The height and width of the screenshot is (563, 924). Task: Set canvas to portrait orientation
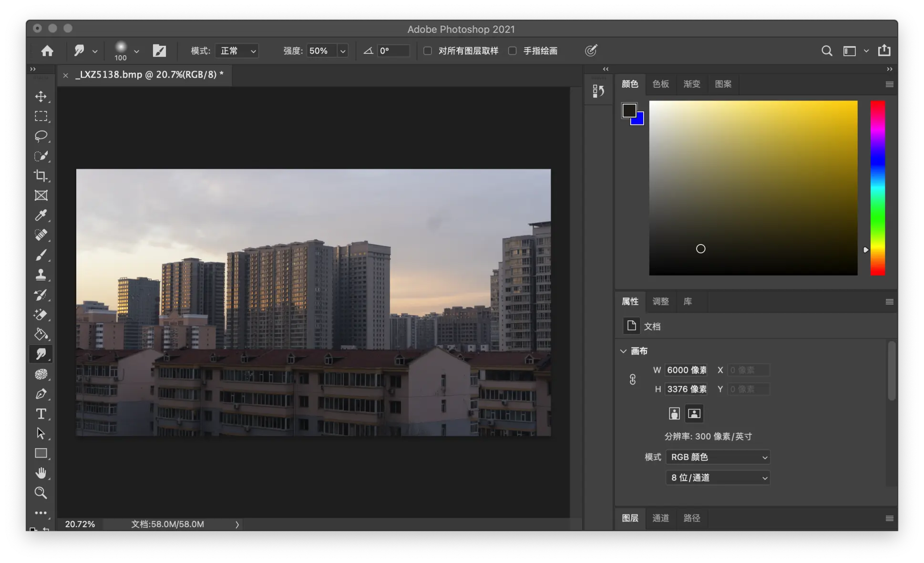tap(674, 413)
